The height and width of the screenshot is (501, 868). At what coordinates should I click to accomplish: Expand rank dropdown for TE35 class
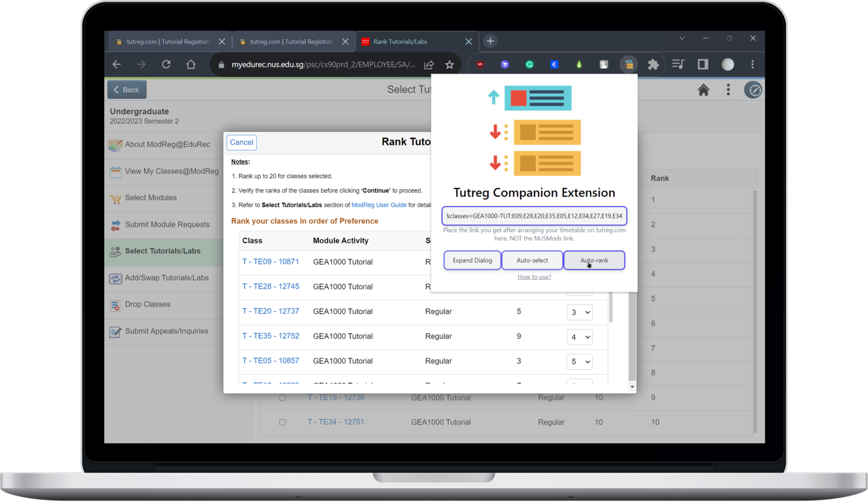coord(579,337)
